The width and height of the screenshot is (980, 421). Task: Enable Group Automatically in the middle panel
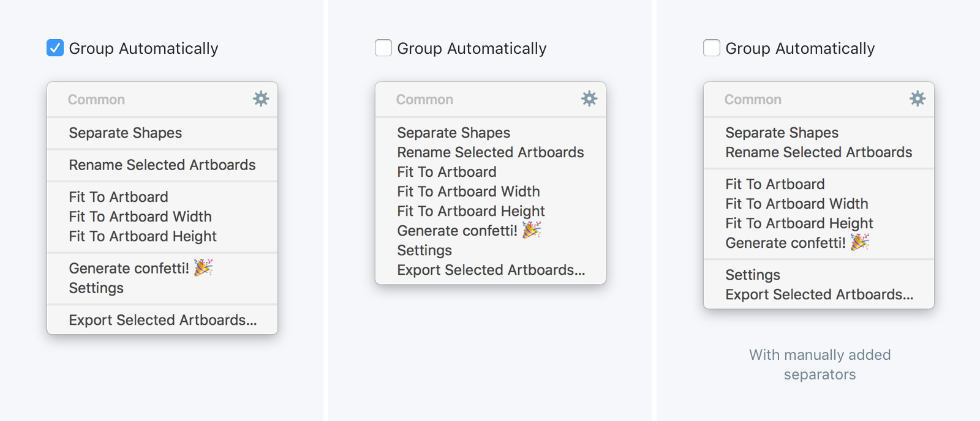(x=383, y=48)
